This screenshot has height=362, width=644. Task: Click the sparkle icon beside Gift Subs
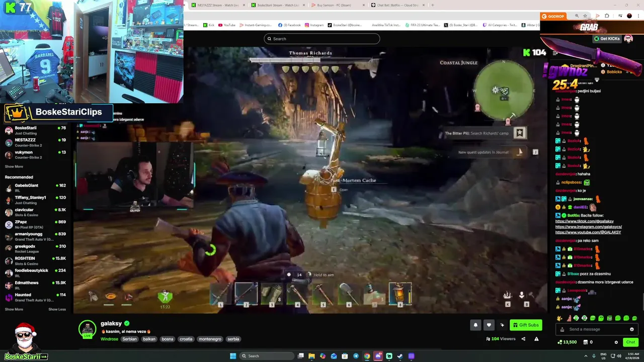tap(502, 325)
